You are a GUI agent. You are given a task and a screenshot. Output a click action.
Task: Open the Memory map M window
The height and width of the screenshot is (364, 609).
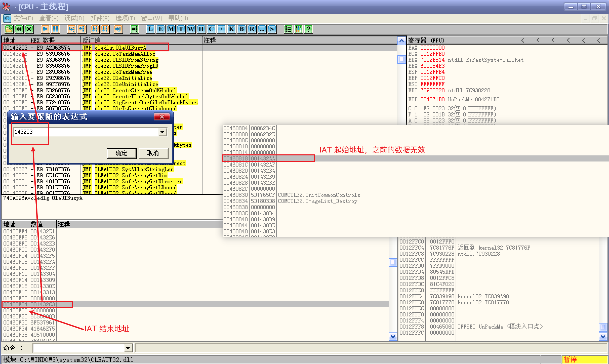pos(171,29)
